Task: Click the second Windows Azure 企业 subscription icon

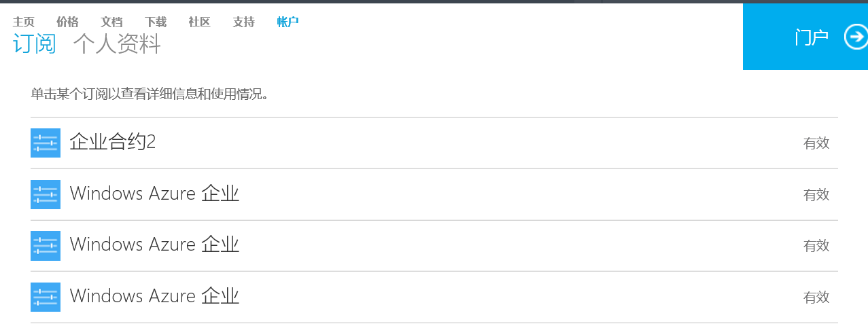Action: pos(46,245)
